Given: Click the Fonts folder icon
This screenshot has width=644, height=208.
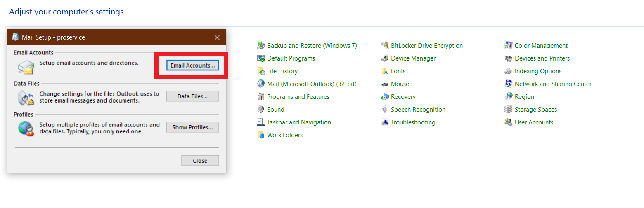Looking at the screenshot, I should (384, 71).
